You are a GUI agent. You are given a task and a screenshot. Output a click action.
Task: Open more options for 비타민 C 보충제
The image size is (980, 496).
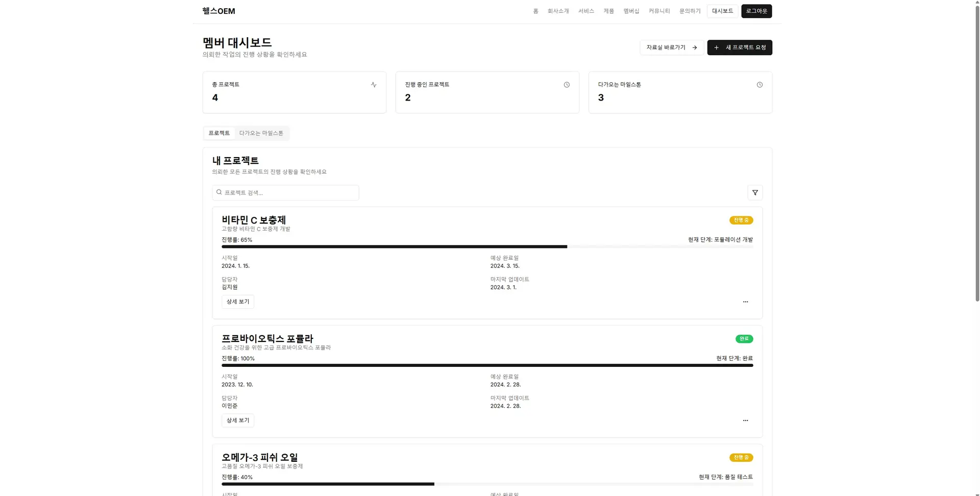(x=745, y=302)
